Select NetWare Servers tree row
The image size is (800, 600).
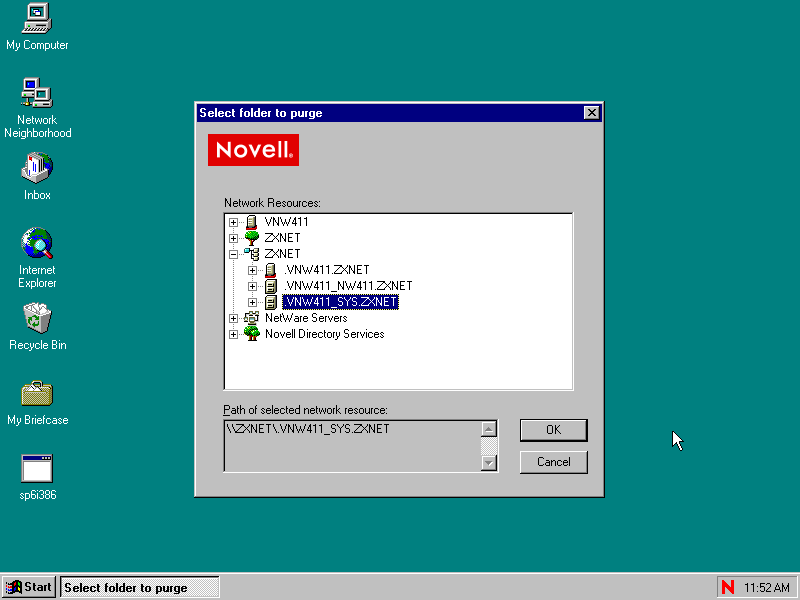pyautogui.click(x=306, y=318)
